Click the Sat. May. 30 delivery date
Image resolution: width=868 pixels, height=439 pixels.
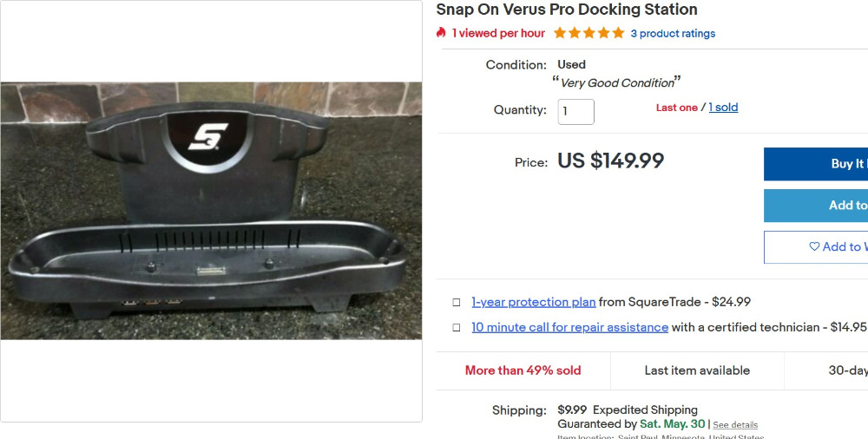[672, 424]
